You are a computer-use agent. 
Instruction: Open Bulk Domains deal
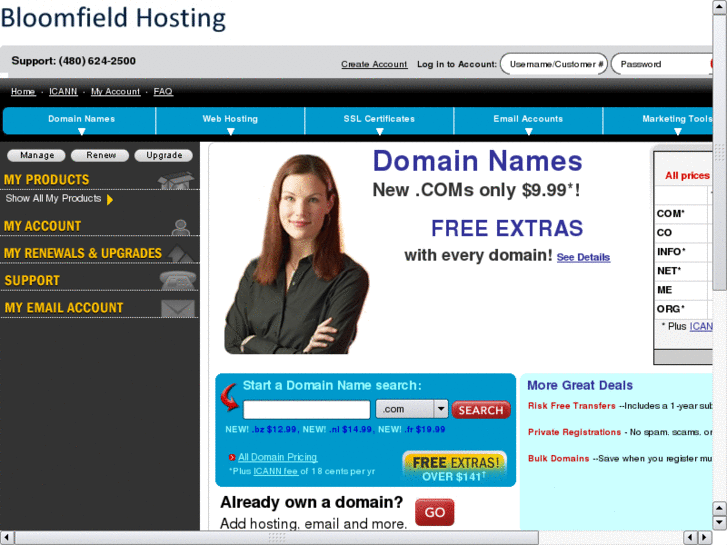558,459
